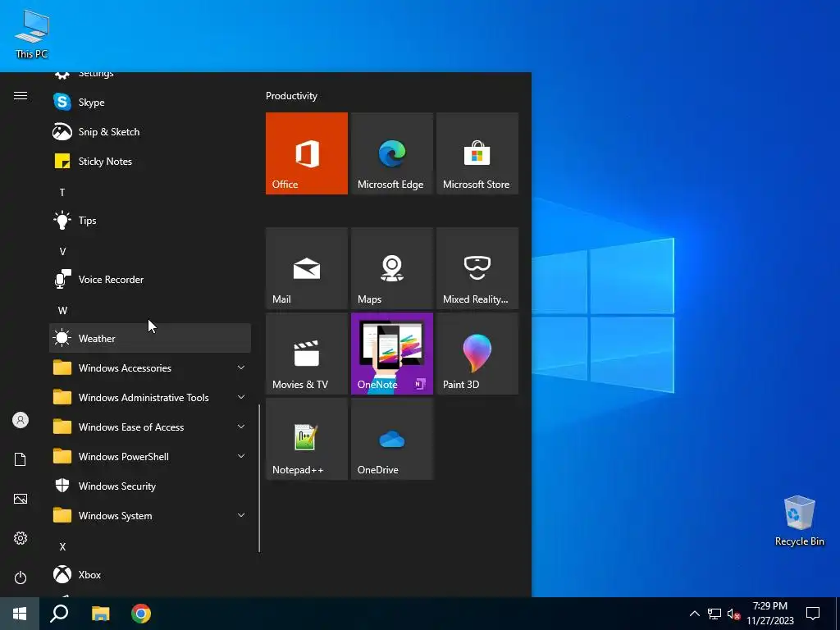Launch Skype from app list

(150, 102)
